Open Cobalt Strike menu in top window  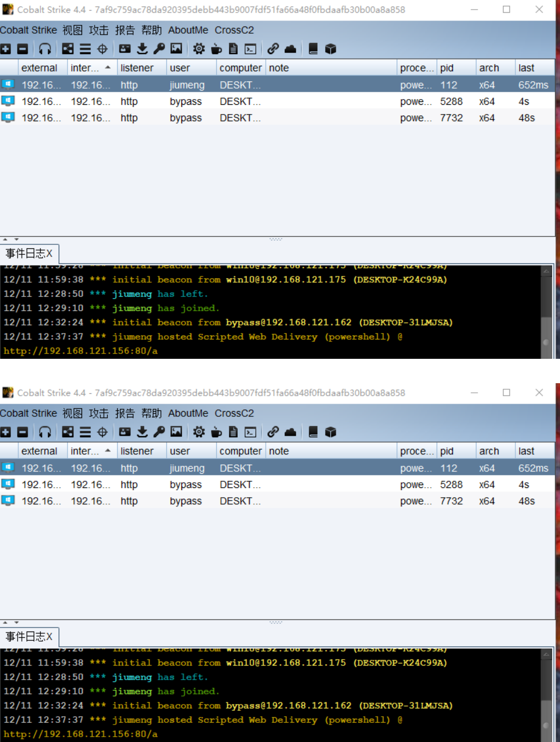click(x=28, y=30)
